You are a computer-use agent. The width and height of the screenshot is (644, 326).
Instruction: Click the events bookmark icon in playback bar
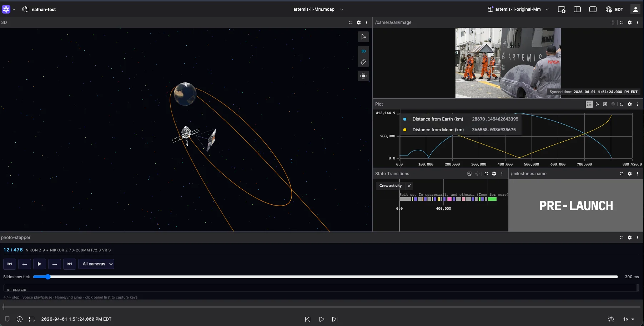tap(7, 319)
